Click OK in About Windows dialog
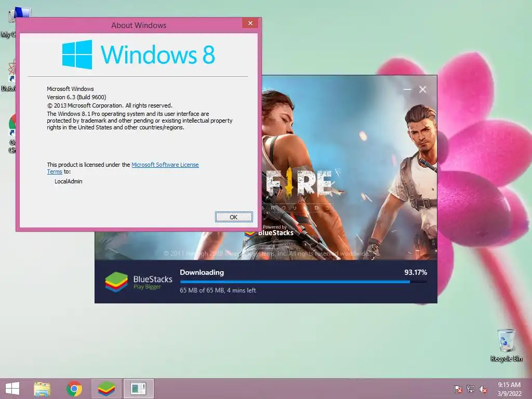Viewport: 532px width, 399px height. pos(234,217)
